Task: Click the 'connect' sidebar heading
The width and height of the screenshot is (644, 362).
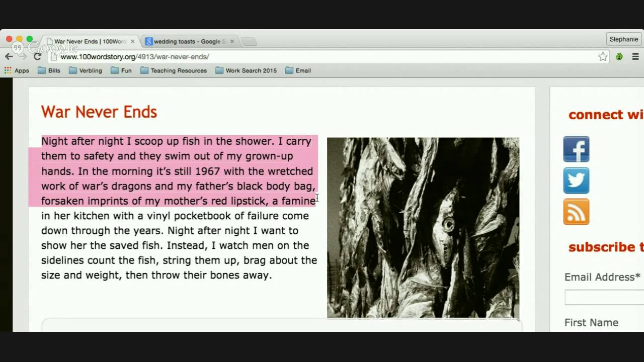Action: pos(606,115)
